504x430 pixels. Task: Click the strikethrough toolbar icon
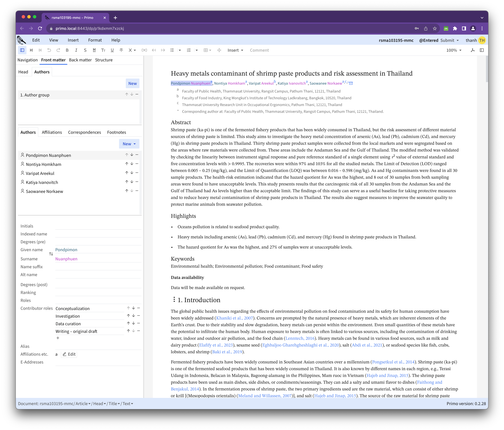coord(121,50)
